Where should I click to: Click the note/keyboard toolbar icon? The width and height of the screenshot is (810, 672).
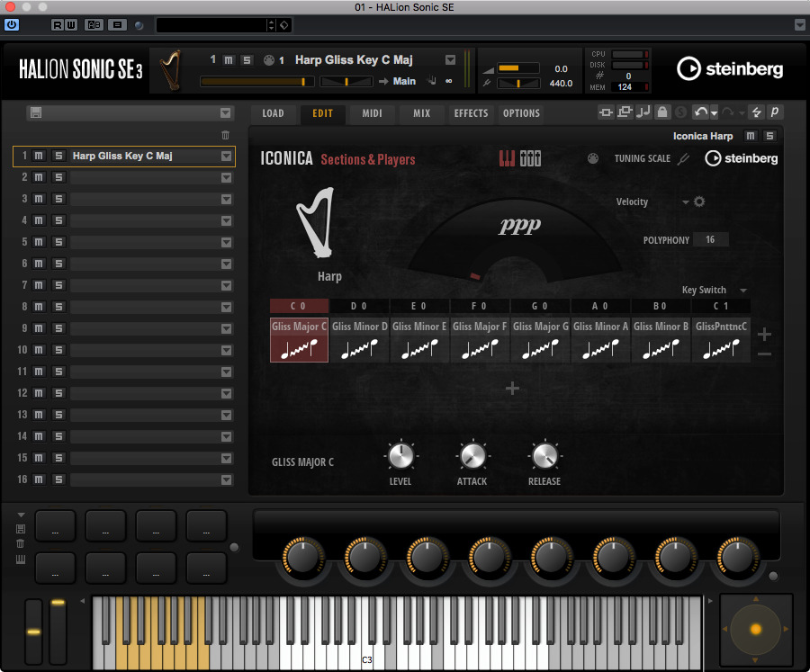click(x=643, y=112)
